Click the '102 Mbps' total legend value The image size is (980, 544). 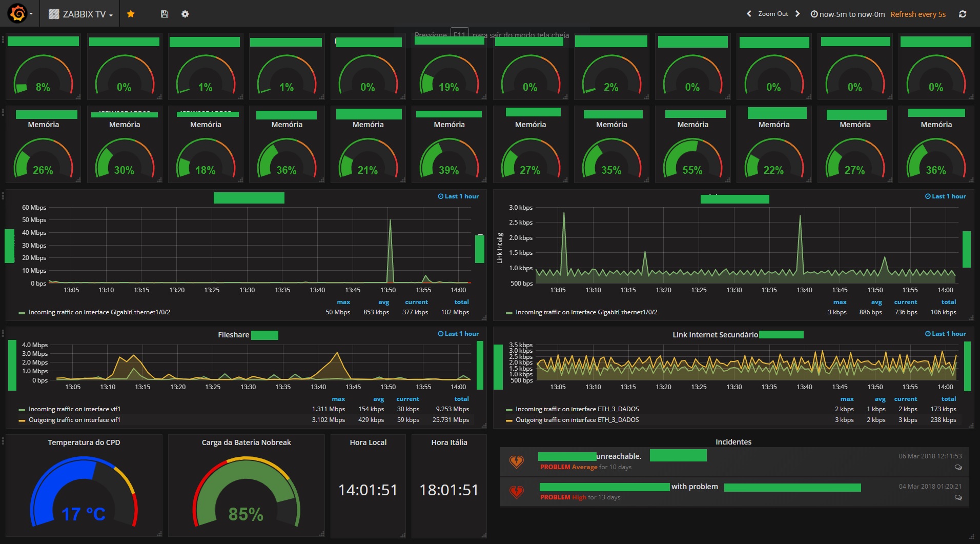pyautogui.click(x=455, y=312)
